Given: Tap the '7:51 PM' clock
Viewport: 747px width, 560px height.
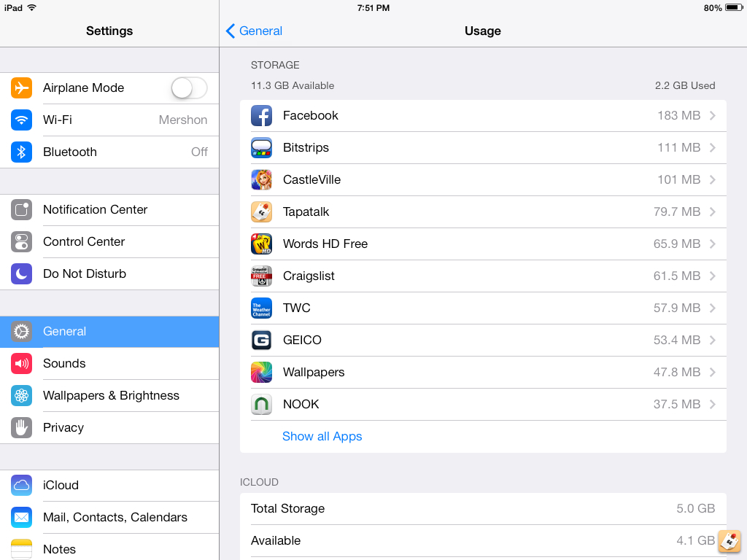Looking at the screenshot, I should [x=373, y=8].
